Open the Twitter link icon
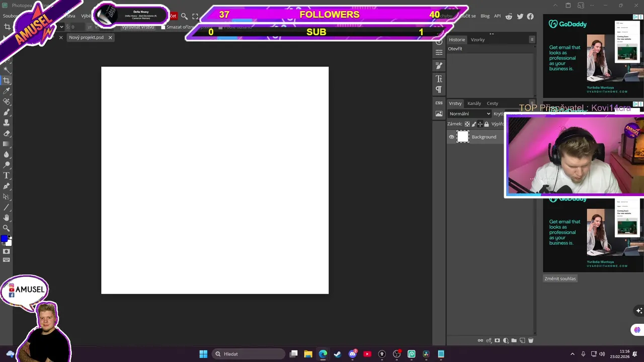This screenshot has width=644, height=362. 520,16
